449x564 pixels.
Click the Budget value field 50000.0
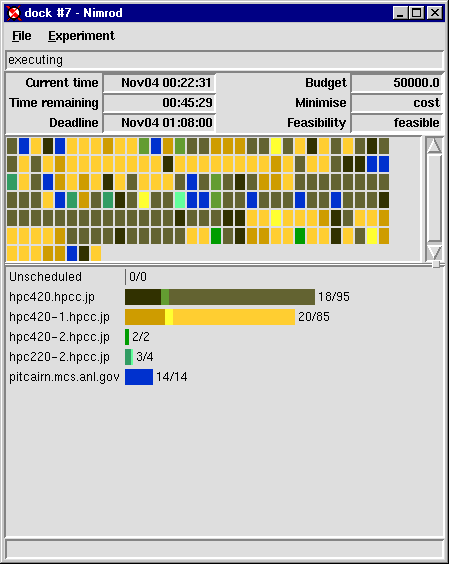point(397,83)
